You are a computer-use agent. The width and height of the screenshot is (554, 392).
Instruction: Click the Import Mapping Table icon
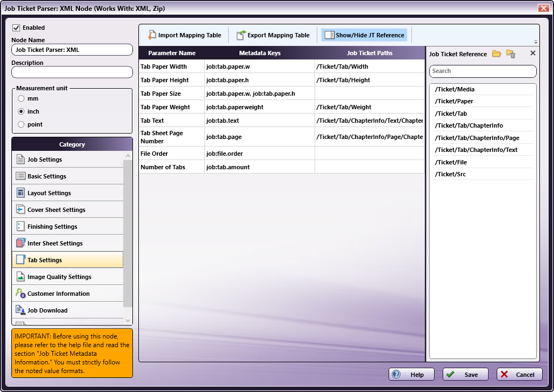pyautogui.click(x=152, y=35)
